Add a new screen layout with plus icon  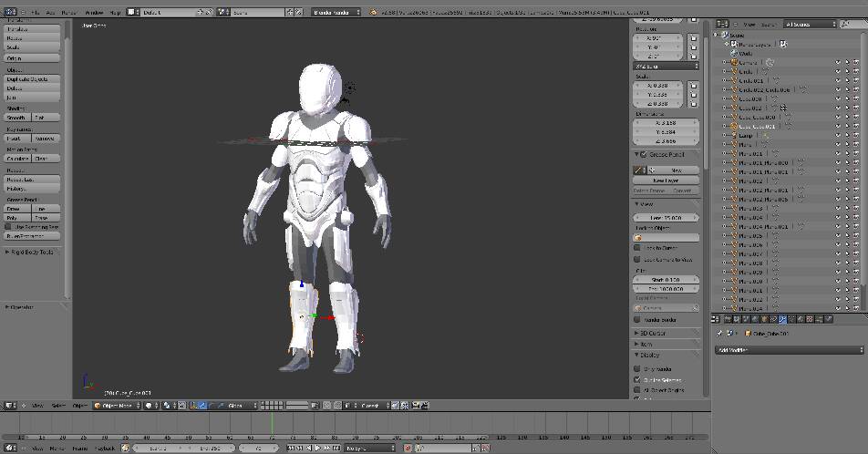coord(201,12)
